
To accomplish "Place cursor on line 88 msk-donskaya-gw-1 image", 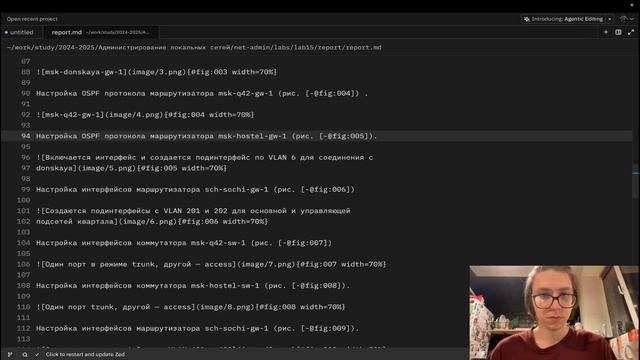I will [x=156, y=72].
